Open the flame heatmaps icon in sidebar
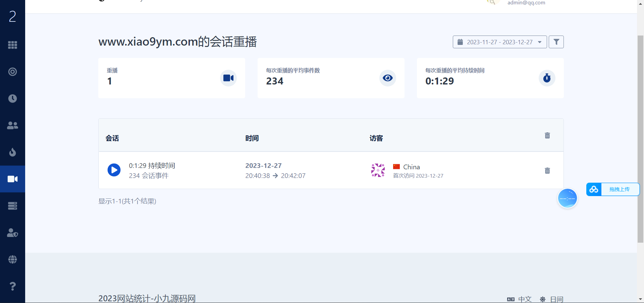 pos(12,152)
